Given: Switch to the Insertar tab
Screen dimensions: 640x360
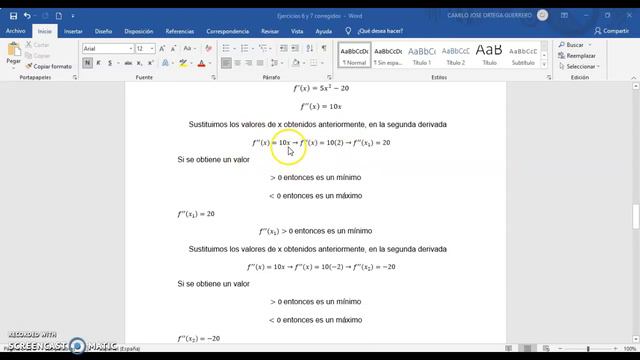Looking at the screenshot, I should tap(73, 31).
